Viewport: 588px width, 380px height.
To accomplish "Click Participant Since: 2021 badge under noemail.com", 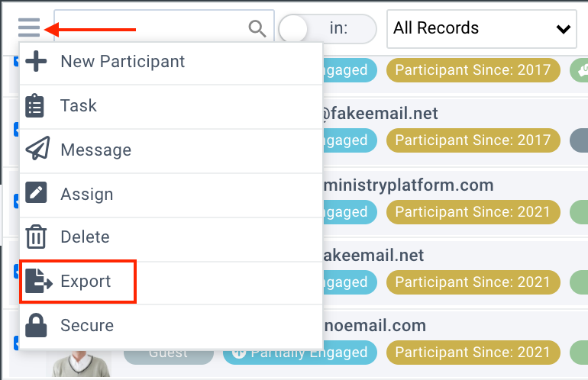I will pyautogui.click(x=473, y=353).
